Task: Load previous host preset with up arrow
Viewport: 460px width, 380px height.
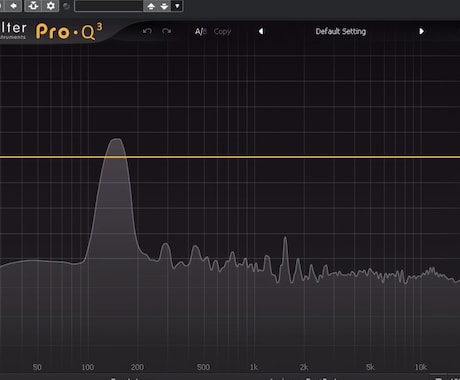Action: click(x=151, y=6)
